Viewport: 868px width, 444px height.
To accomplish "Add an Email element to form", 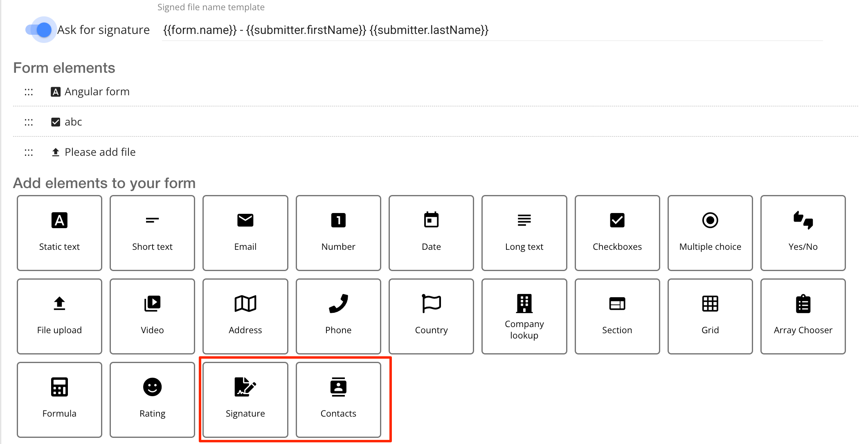I will [x=245, y=233].
